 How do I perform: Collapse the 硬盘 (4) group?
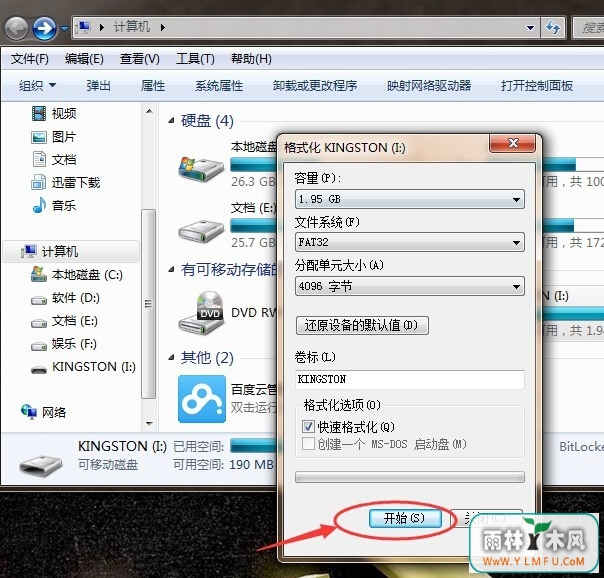171,121
